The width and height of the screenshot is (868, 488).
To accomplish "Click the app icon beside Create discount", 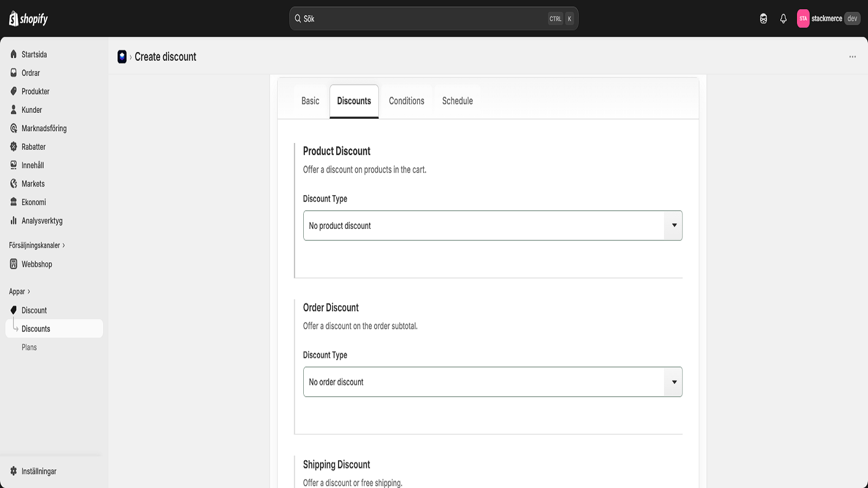I will 122,56.
